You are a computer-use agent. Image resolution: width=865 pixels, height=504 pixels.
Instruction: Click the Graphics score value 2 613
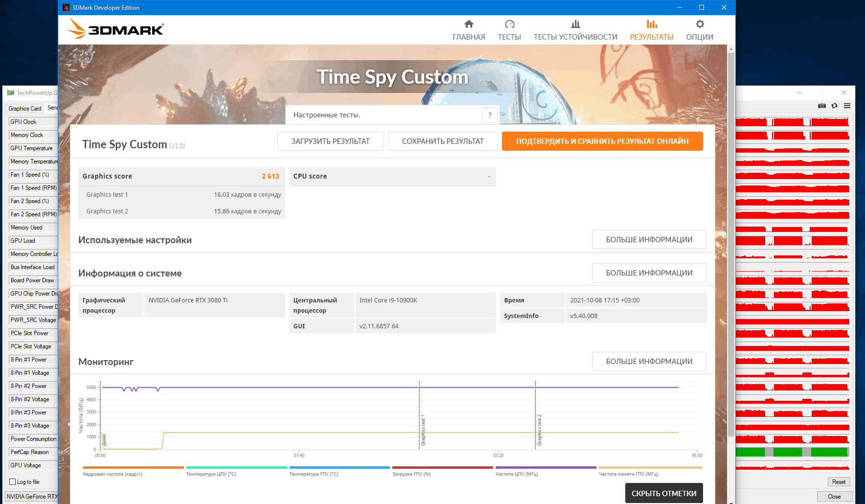(270, 176)
